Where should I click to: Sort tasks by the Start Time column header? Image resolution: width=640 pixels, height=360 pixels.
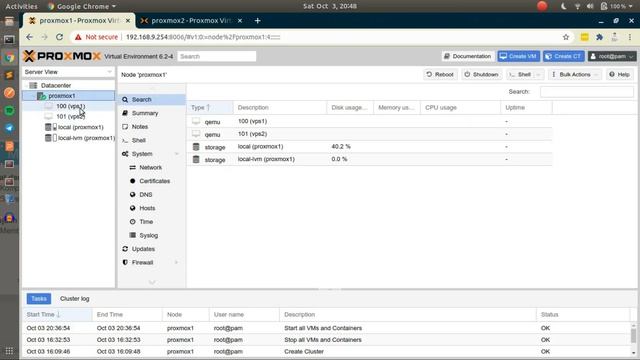click(x=57, y=315)
